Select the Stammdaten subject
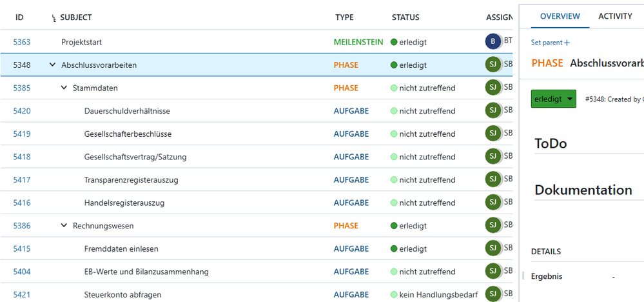This screenshot has height=302, width=644. click(95, 88)
